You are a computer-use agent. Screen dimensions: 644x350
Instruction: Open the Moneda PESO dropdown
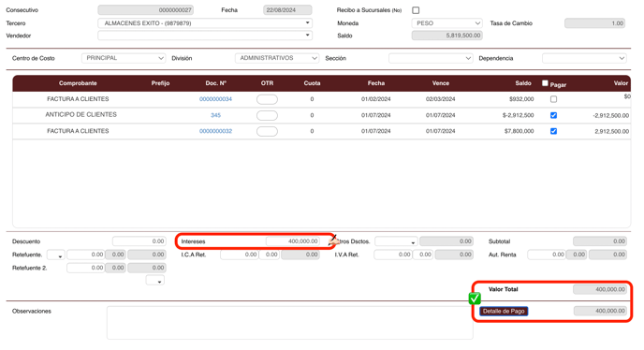tap(446, 23)
